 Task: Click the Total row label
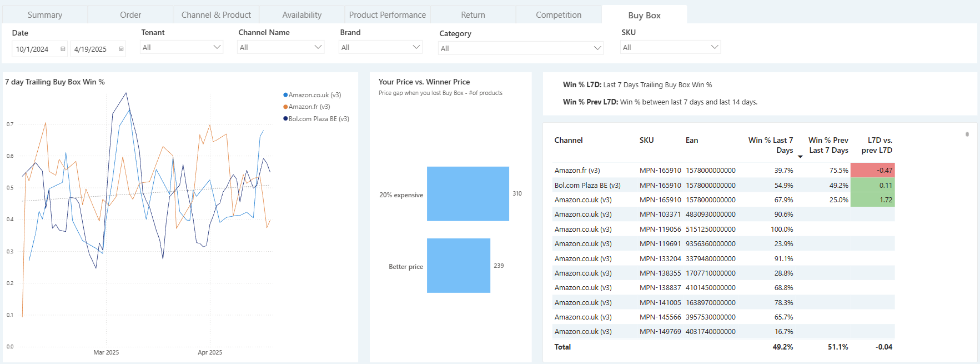(562, 347)
